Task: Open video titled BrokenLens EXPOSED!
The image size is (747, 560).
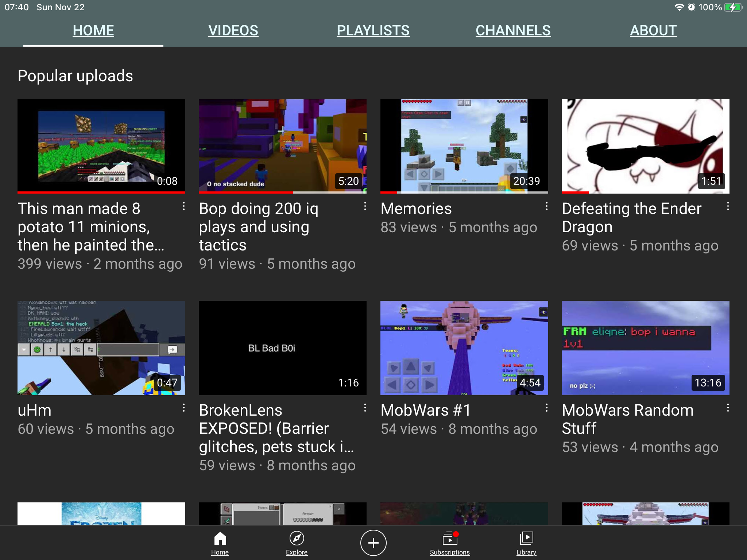Action: pyautogui.click(x=276, y=428)
